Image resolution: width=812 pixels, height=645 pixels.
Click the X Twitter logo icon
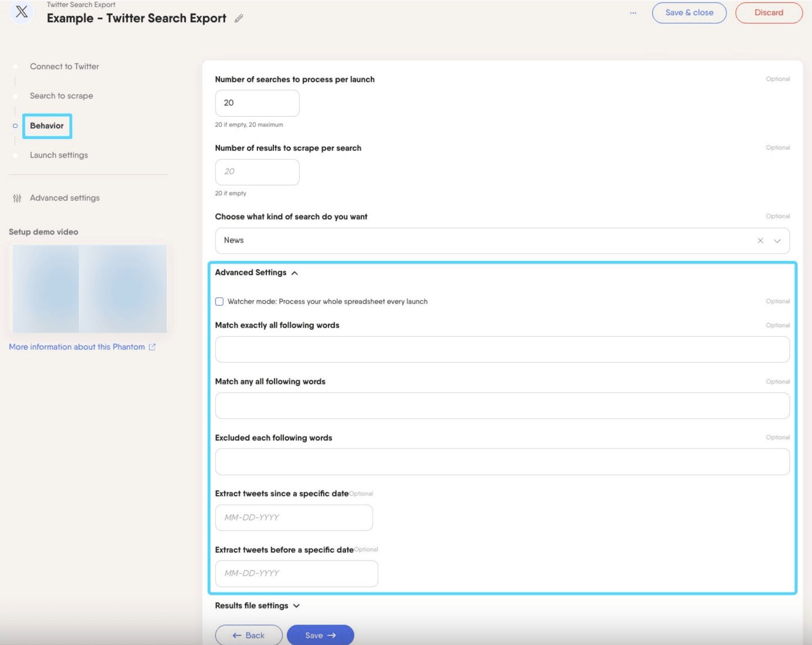coord(22,12)
